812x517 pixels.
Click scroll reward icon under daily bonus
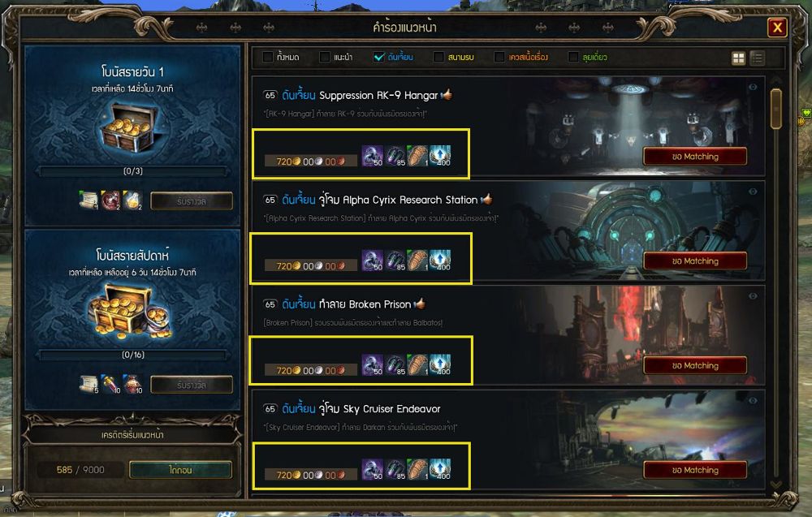click(x=89, y=200)
